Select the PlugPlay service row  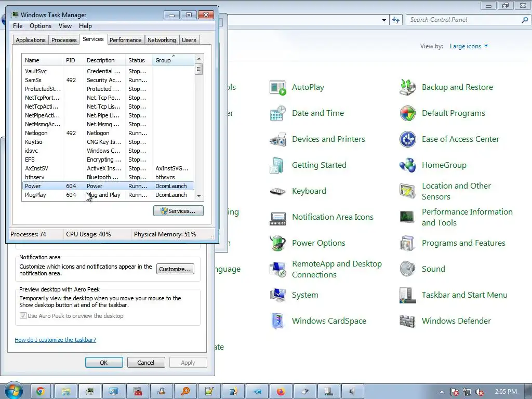click(x=108, y=195)
